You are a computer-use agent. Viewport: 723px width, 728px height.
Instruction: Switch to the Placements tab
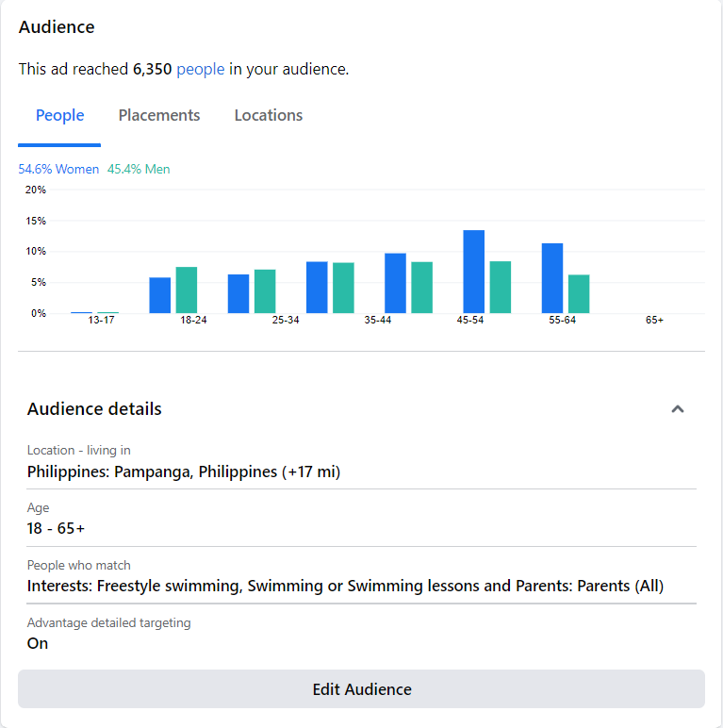(x=159, y=115)
